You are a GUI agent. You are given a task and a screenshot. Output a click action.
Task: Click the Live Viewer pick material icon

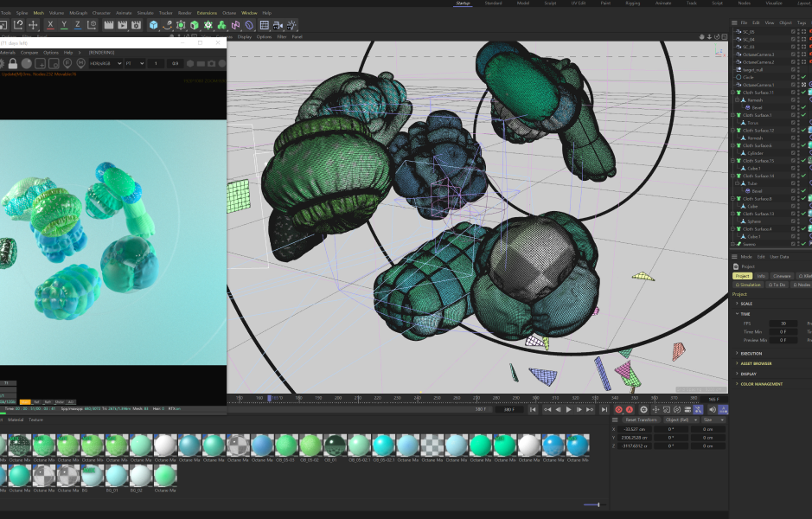coord(80,63)
